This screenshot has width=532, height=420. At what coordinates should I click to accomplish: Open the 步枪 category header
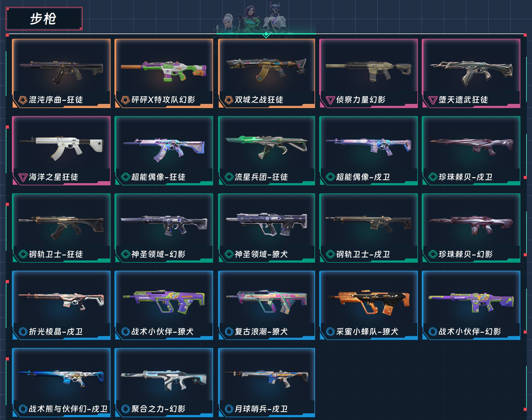(x=44, y=19)
